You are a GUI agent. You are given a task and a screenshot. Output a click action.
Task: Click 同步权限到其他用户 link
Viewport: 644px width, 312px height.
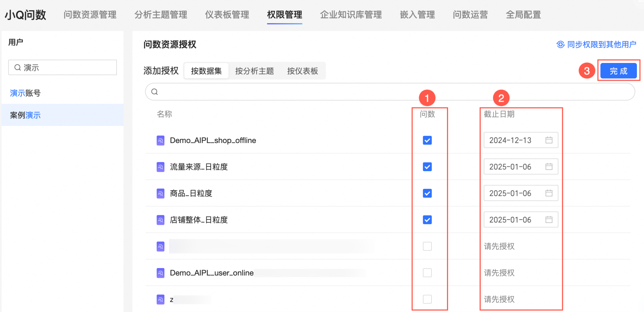[602, 44]
